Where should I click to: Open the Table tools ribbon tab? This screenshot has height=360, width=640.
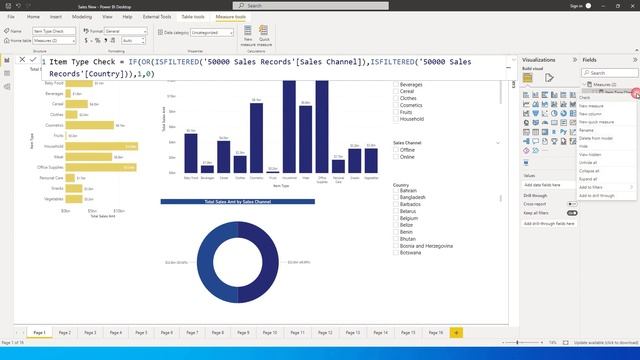(x=193, y=17)
